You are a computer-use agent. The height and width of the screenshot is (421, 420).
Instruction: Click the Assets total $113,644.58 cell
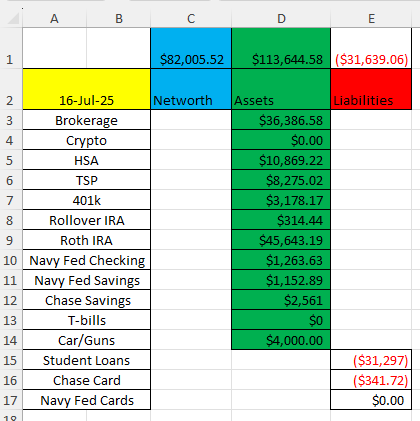(x=281, y=48)
